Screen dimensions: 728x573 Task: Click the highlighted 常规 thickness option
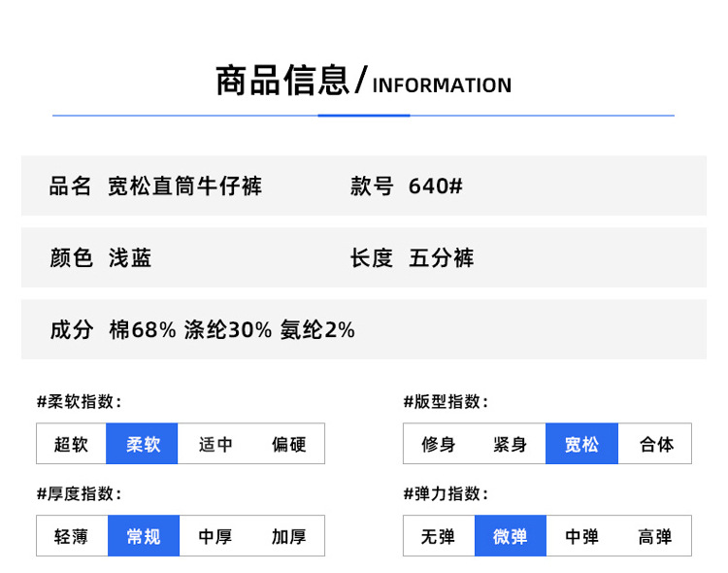coord(143,536)
